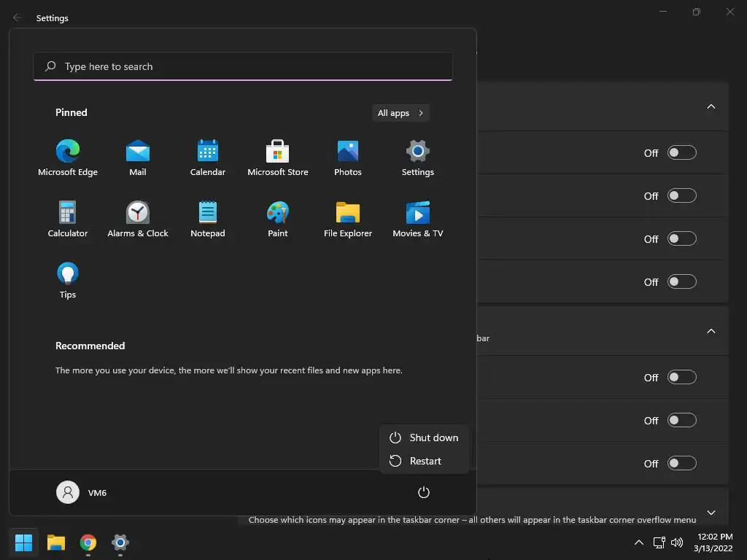Screen dimensions: 747x560
Task: Open Alarms & Clock
Action: [x=138, y=219]
